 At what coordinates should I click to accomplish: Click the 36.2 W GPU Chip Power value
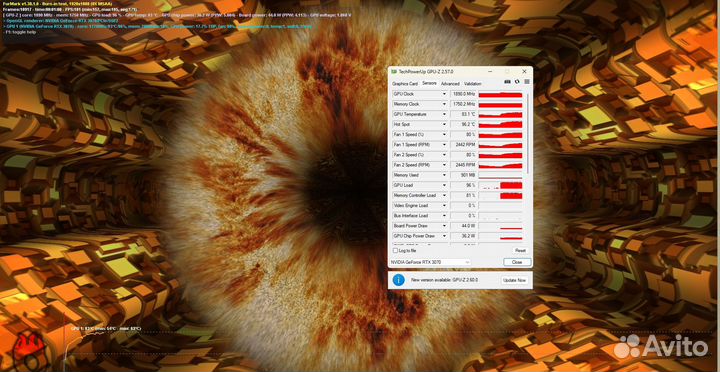point(463,236)
